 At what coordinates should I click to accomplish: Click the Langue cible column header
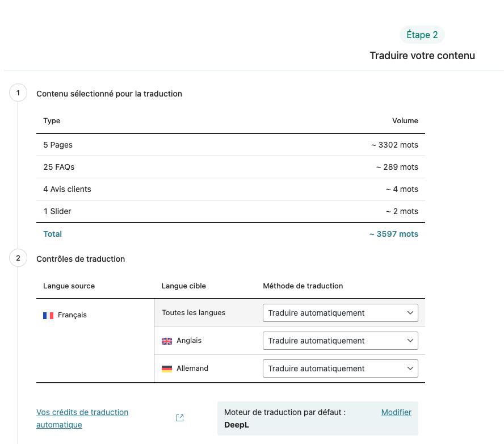coord(184,286)
